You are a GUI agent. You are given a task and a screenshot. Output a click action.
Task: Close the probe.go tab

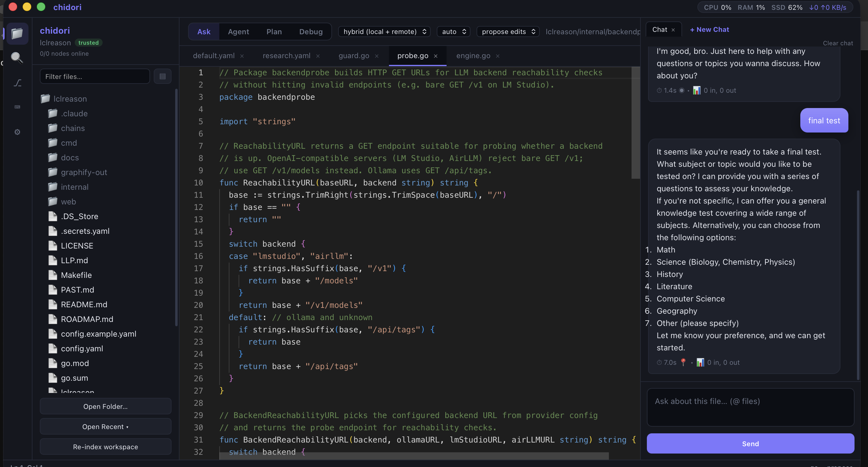436,56
